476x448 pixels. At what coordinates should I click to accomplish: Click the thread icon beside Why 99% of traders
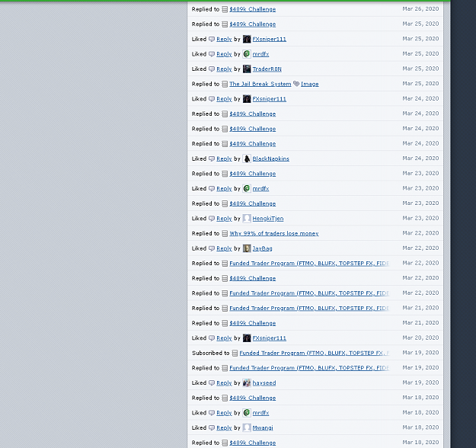225,234
